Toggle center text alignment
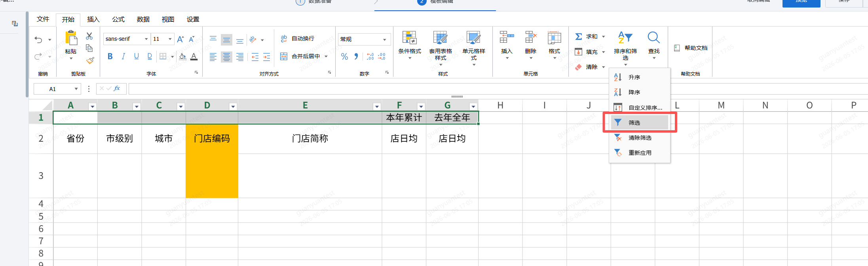The image size is (868, 266). [226, 57]
